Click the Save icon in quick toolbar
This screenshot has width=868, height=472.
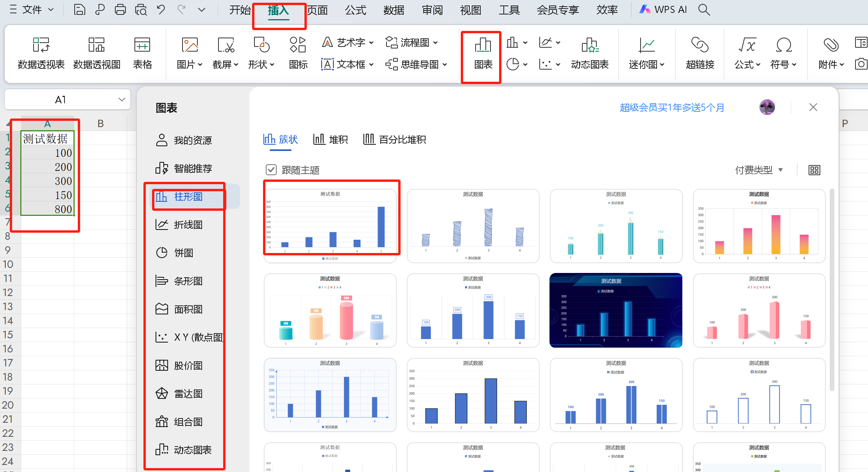[79, 9]
